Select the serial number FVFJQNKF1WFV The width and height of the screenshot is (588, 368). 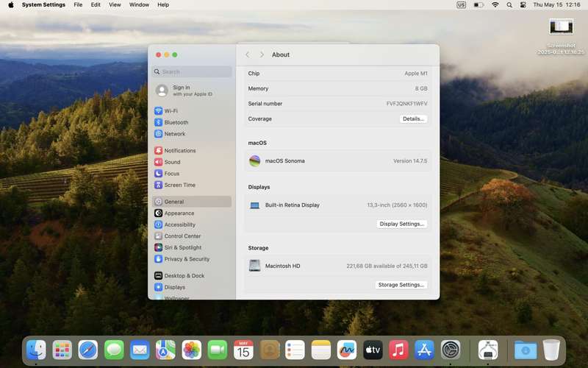(407, 104)
